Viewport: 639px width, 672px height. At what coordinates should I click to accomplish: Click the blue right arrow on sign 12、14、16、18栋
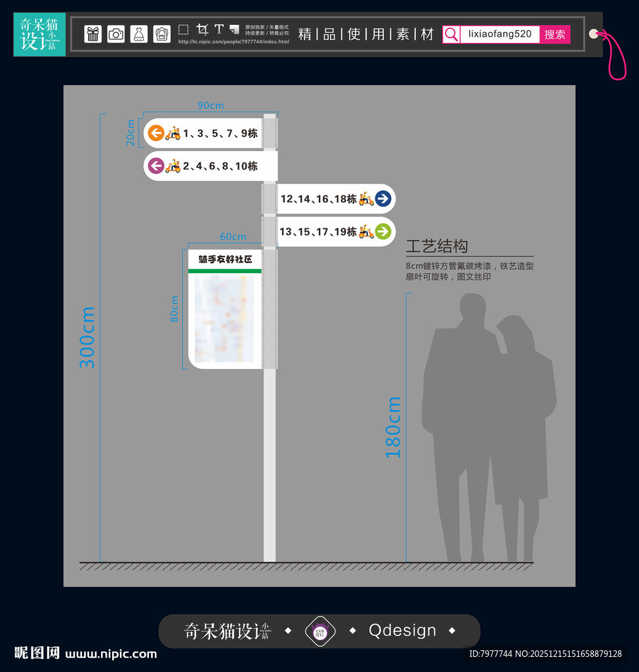(x=382, y=198)
